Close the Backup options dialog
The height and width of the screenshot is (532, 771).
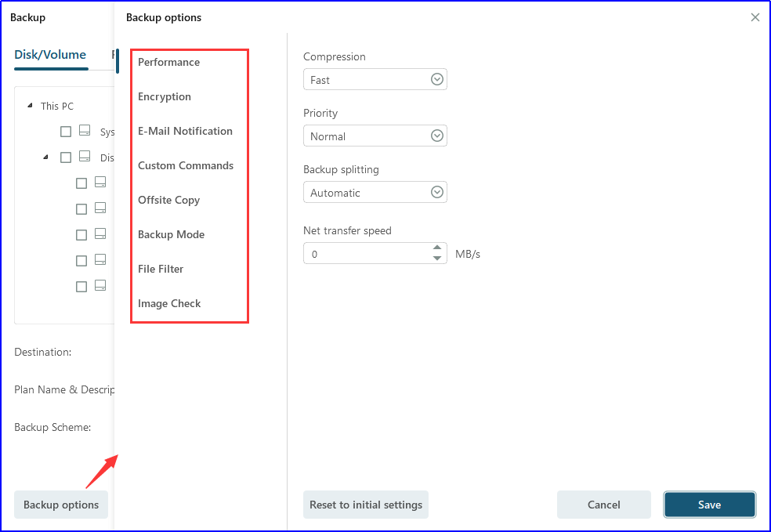tap(755, 17)
